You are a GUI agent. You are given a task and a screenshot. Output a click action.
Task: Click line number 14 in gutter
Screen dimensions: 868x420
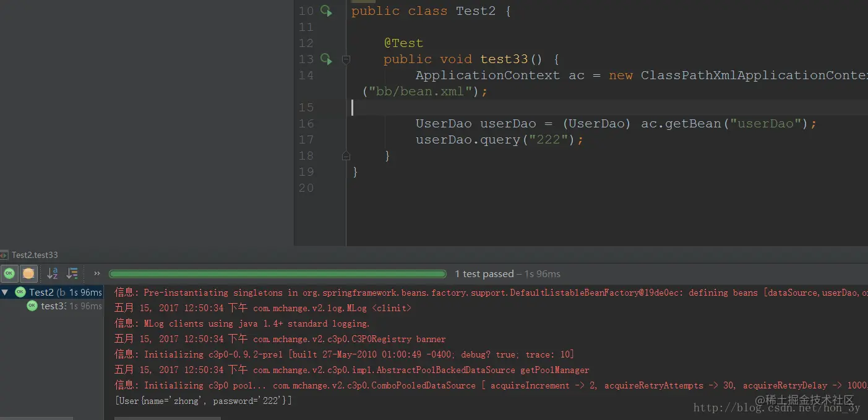[x=306, y=75]
